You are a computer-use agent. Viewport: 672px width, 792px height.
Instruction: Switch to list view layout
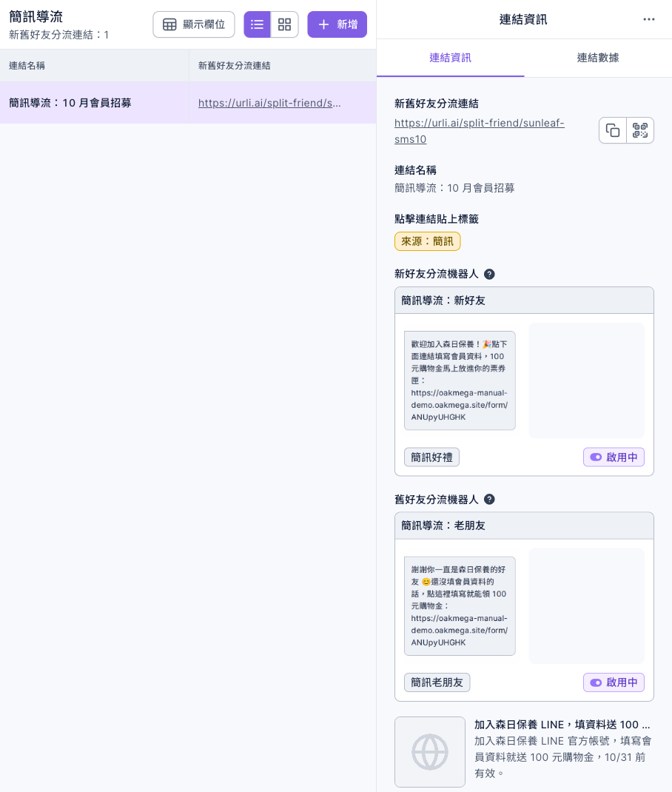(257, 24)
